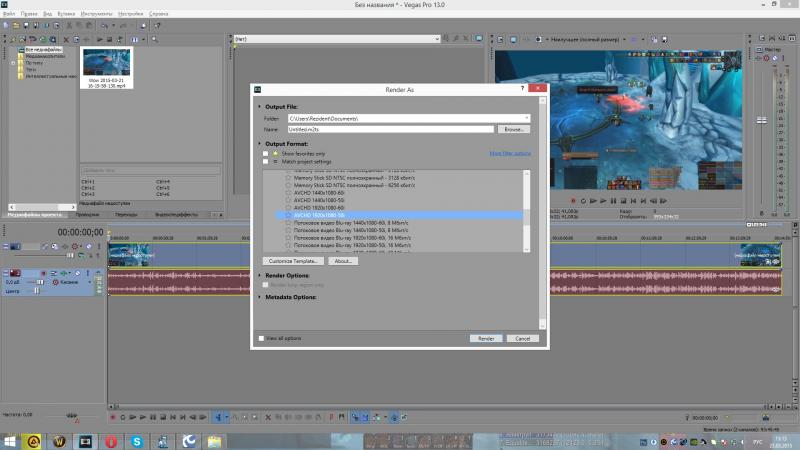Click Pause in timeline transport bar

(153, 417)
